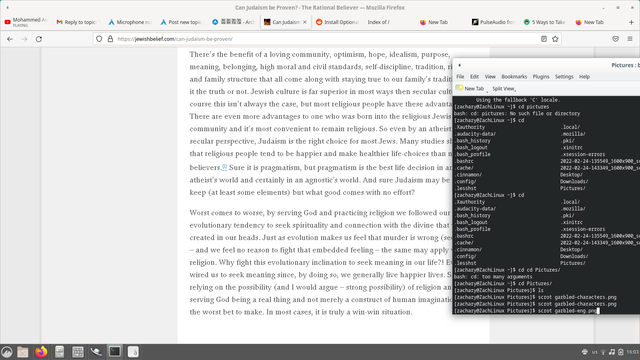Click the keyboard grid app icon in taskbar
Image resolution: width=640 pixels, height=360 pixels.
pos(78,352)
